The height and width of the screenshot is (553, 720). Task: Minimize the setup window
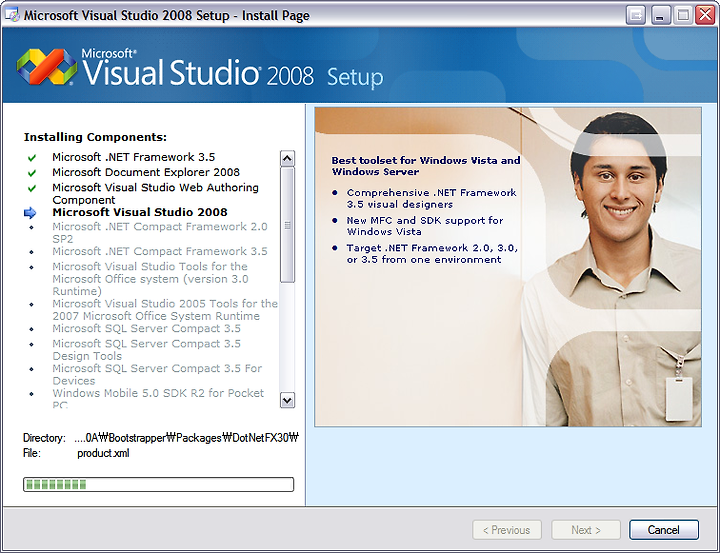tap(660, 15)
